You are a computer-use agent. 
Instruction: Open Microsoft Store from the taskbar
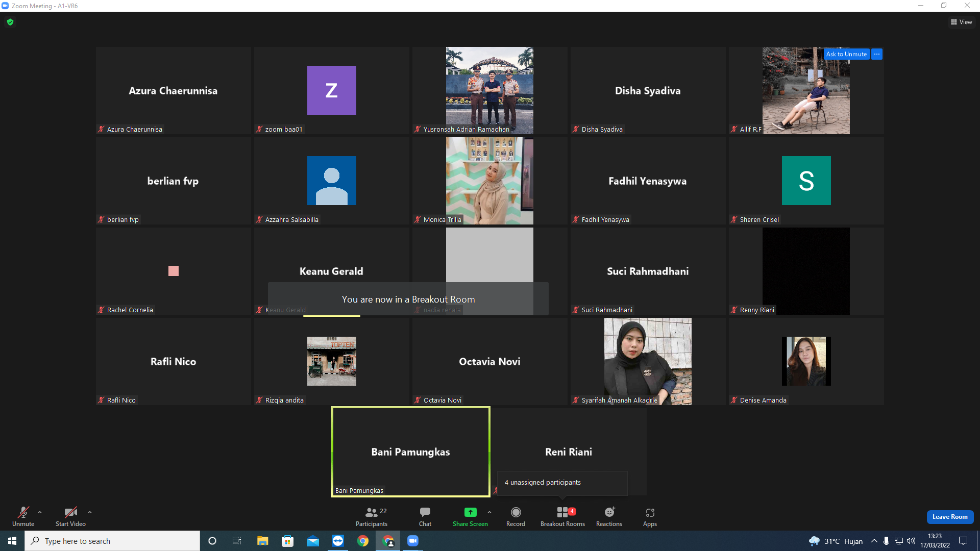click(287, 541)
